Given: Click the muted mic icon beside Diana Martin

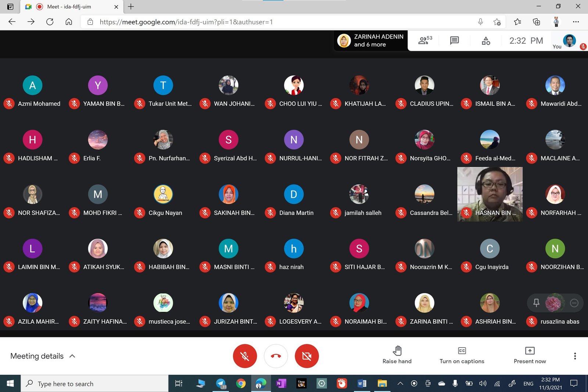Looking at the screenshot, I should point(270,213).
